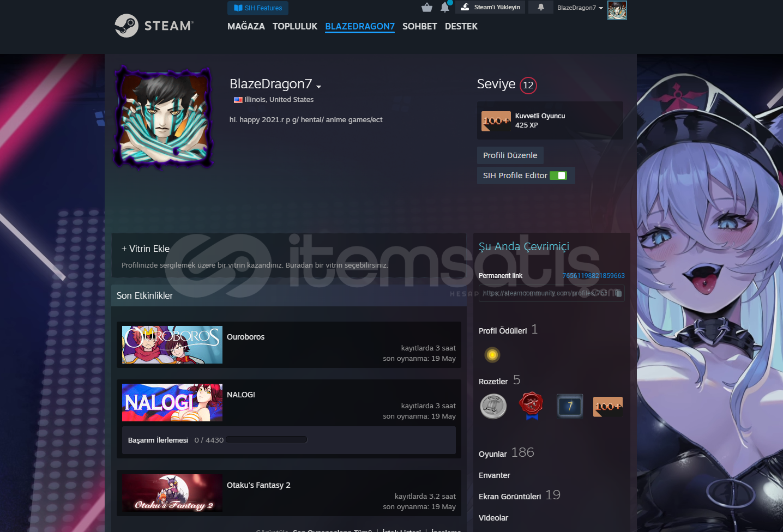Open the BLAZEDRAGON7 menu

pos(360,26)
